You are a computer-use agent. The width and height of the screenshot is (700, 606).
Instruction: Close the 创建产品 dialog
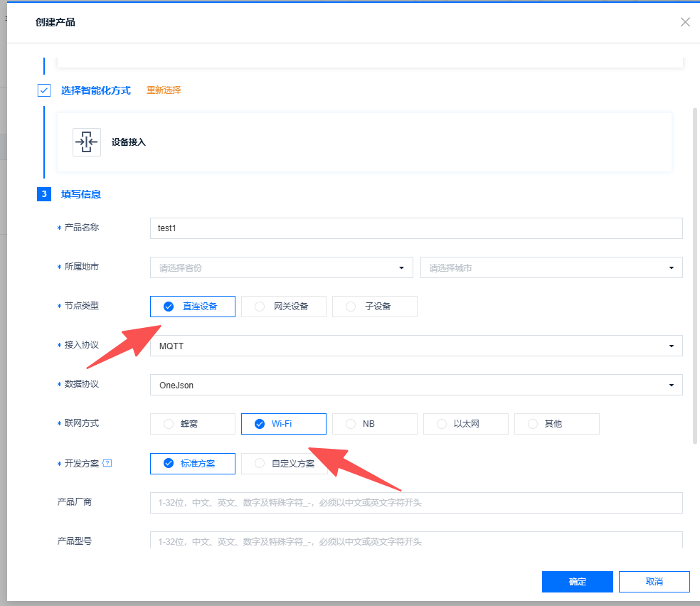tap(685, 22)
